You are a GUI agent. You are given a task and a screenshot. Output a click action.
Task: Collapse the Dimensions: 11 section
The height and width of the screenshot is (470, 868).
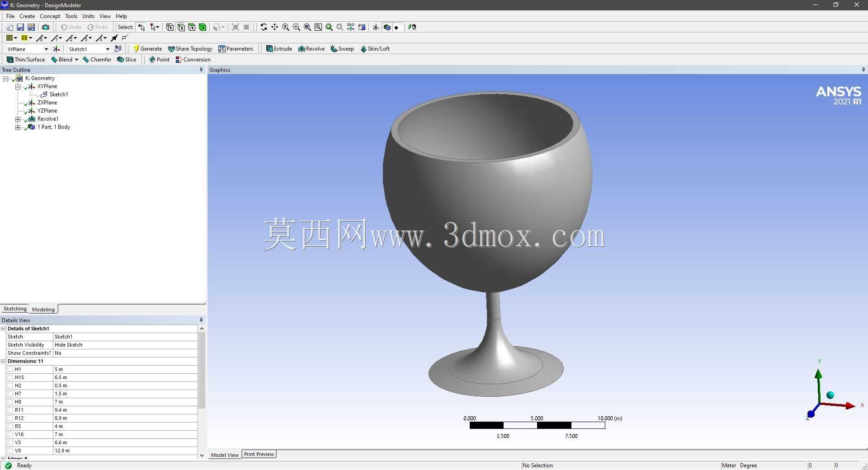3,361
